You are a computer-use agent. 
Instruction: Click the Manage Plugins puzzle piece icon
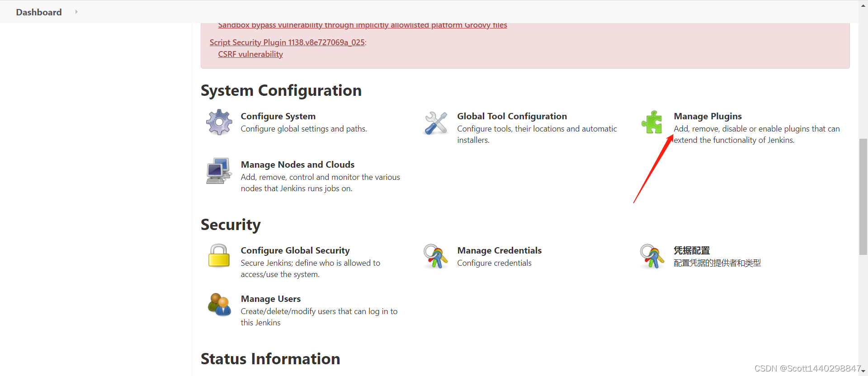(x=652, y=122)
